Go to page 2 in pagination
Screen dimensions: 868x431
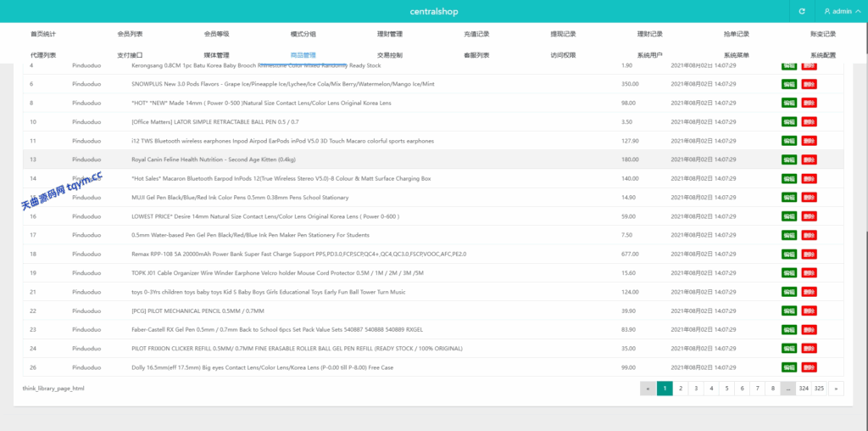(x=681, y=389)
